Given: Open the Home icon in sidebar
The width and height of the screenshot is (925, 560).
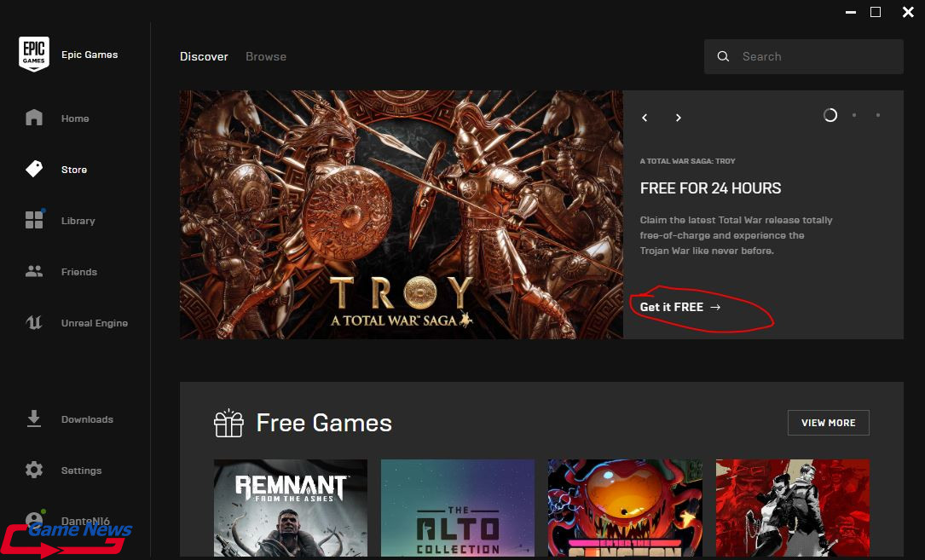Looking at the screenshot, I should coord(33,118).
